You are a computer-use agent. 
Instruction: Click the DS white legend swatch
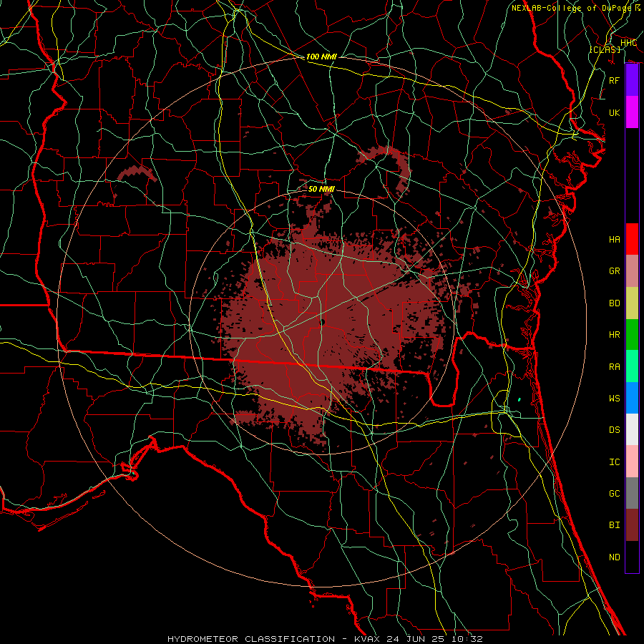point(632,429)
